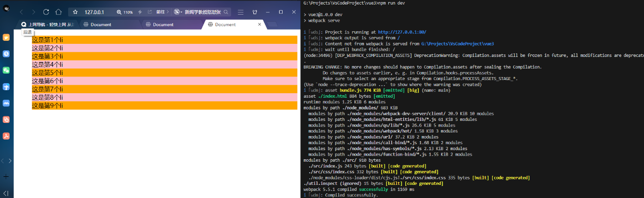This screenshot has width=644, height=198.
Task: Open the 110% zoom level control
Action: 125,12
